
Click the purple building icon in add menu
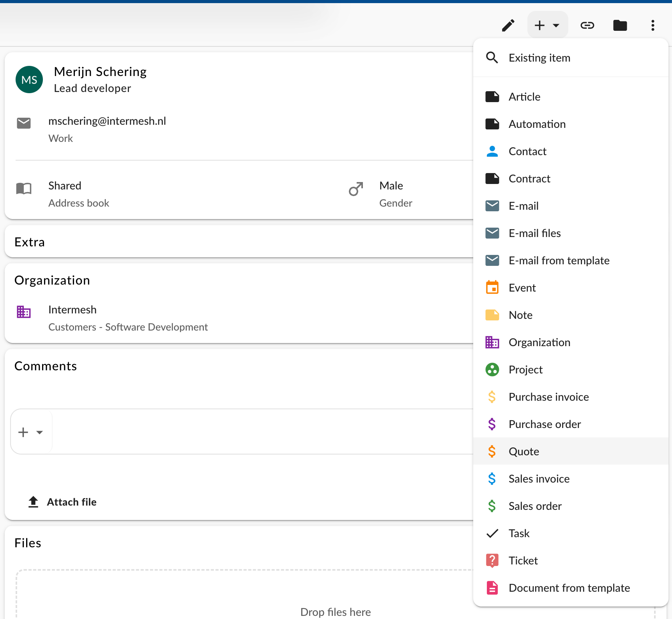[x=492, y=342]
